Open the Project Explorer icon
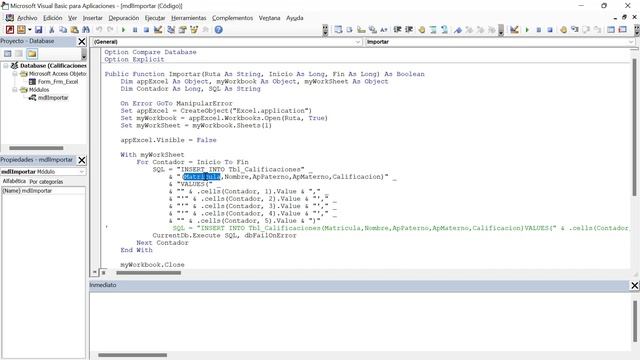The image size is (640, 360). pyautogui.click(x=171, y=30)
